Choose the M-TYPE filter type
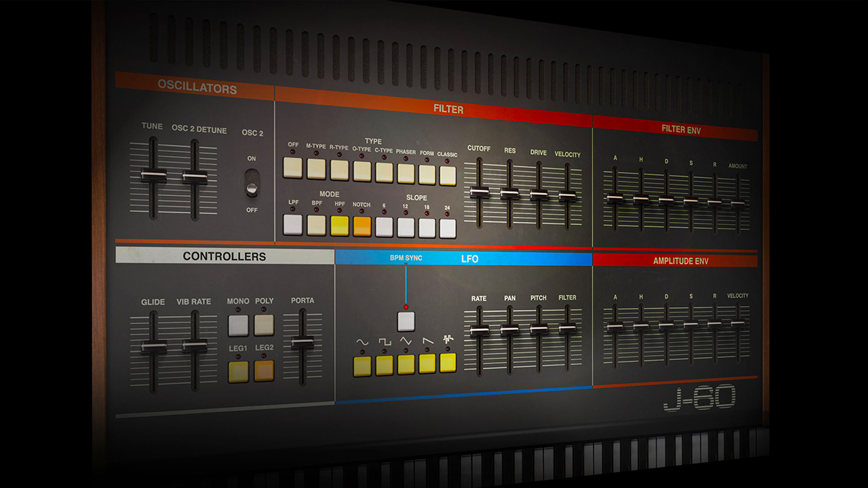Viewport: 868px width, 488px height. pos(316,169)
